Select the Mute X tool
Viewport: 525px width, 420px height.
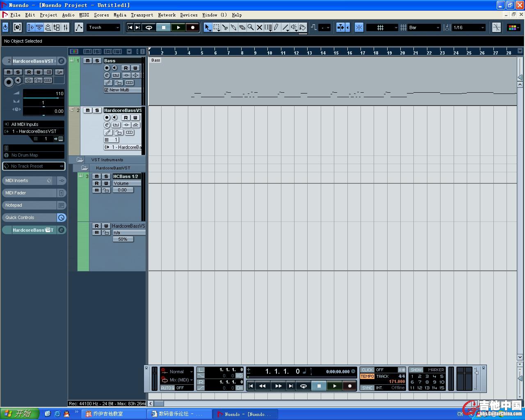point(259,27)
